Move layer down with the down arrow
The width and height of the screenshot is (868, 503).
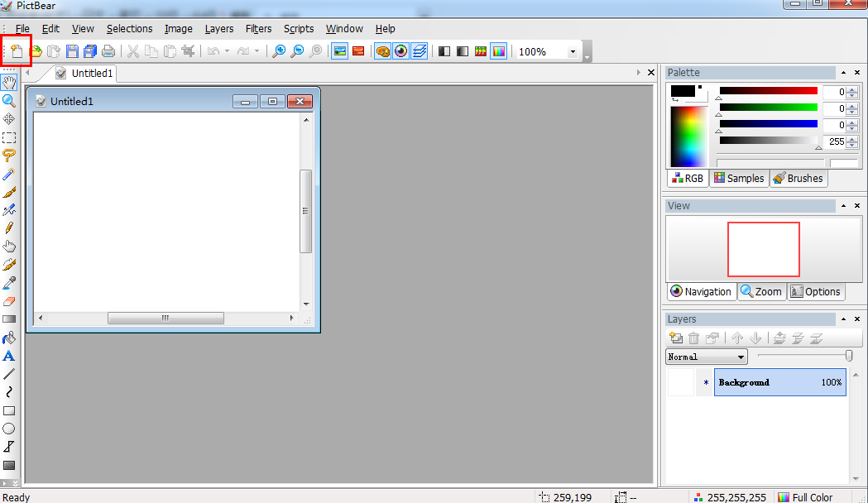point(755,338)
